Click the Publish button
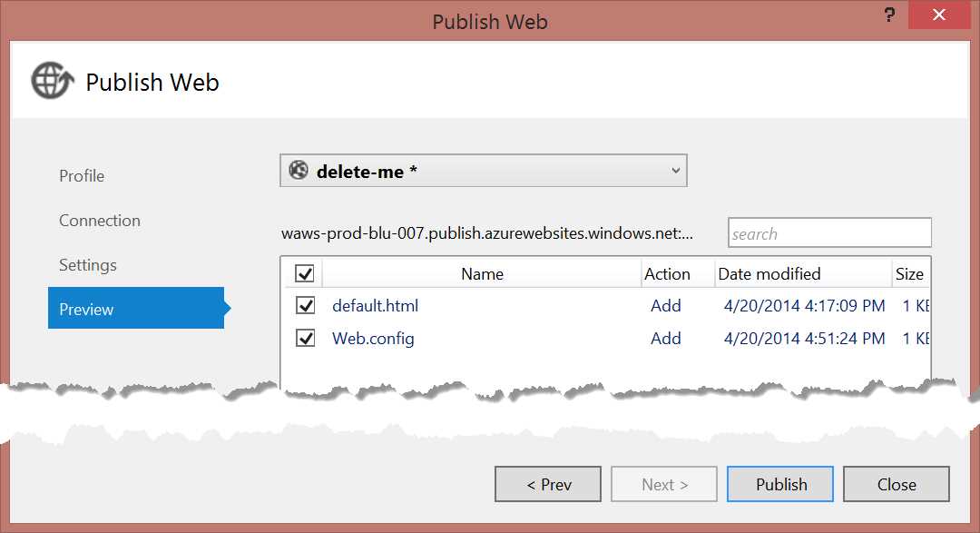 pos(779,483)
